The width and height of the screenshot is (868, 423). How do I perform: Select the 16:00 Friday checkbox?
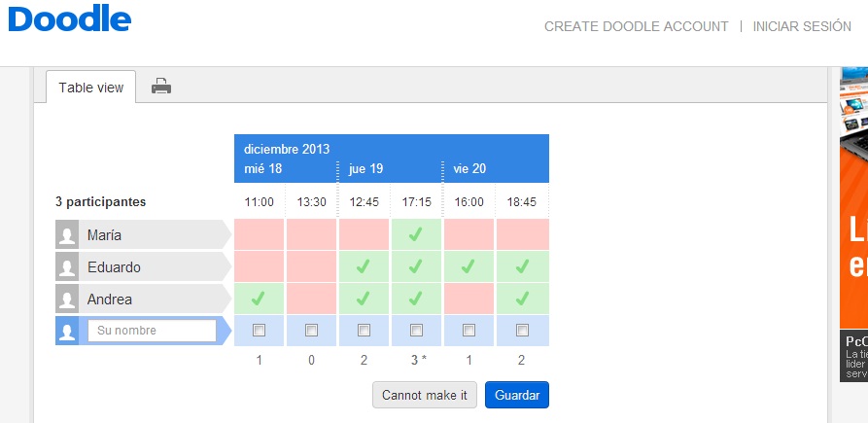469,331
